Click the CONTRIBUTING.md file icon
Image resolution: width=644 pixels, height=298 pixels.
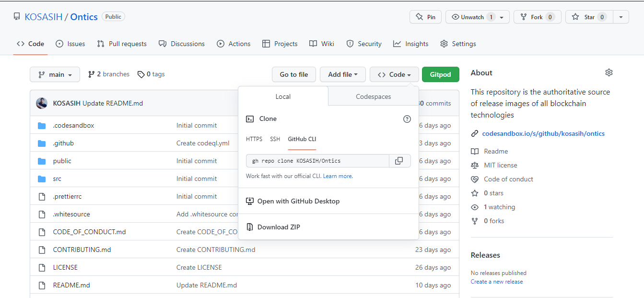42,250
